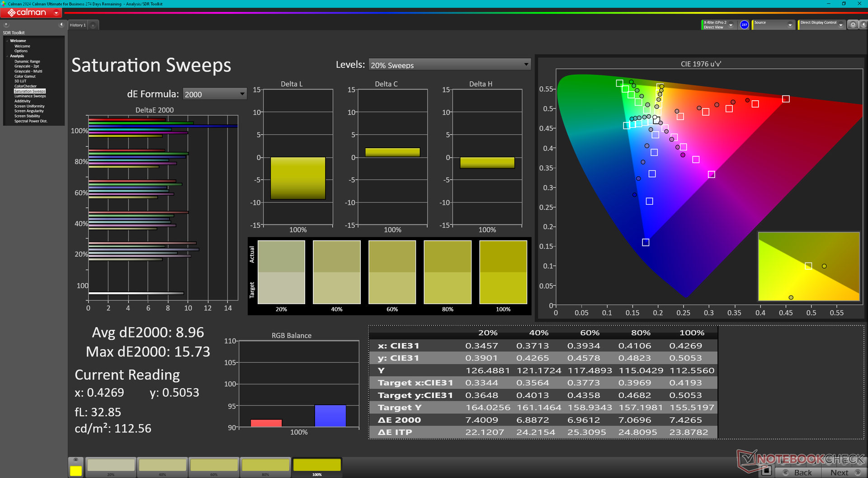This screenshot has height=478, width=868.
Task: Click the 20% Actual/Target comparison patch
Action: (x=281, y=272)
